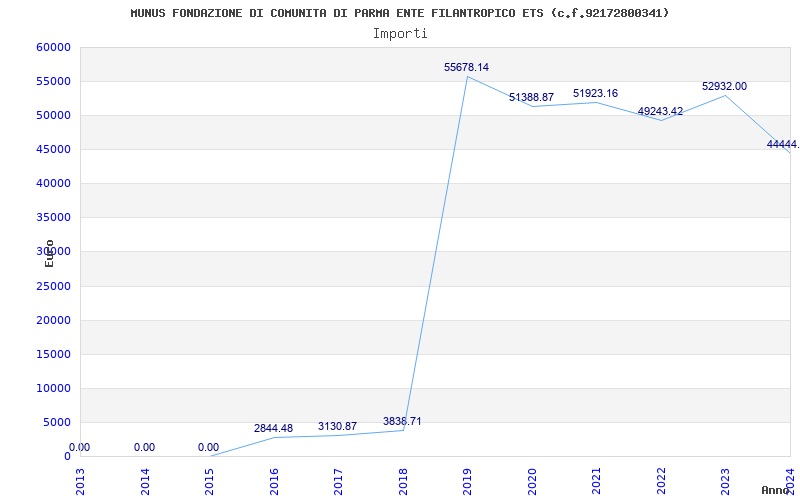
Task: Click y-axis value 50000
Action: coord(53,115)
